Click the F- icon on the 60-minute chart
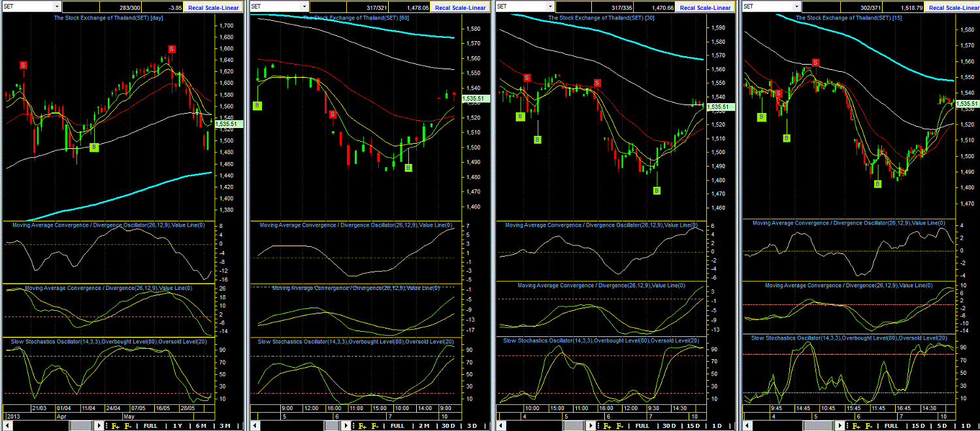Image resolution: width=980 pixels, height=431 pixels. click(375, 426)
